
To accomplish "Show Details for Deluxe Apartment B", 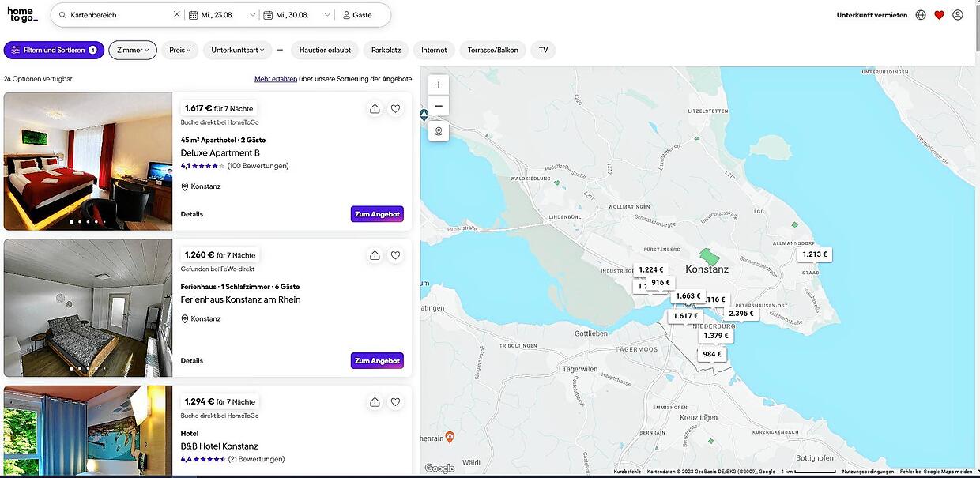I will (192, 214).
